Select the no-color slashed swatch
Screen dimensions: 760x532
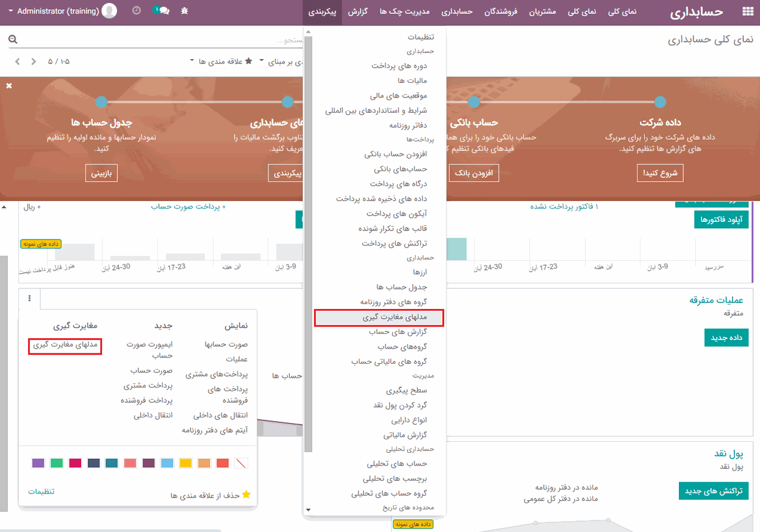(x=241, y=464)
